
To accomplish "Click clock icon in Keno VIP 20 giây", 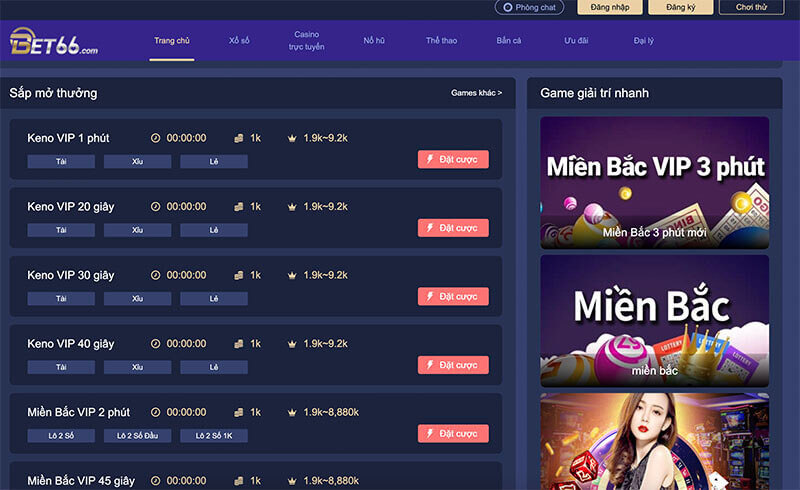I will point(156,206).
